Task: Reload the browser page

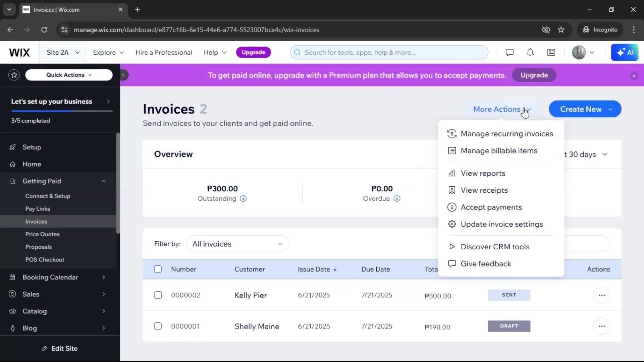Action: coord(44,30)
